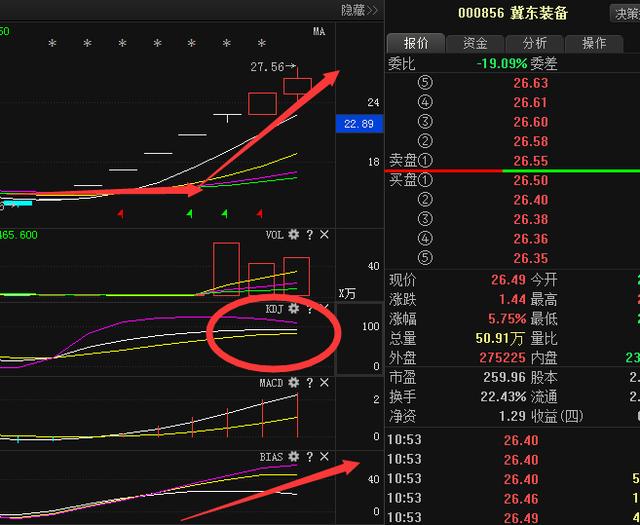
Task: Click the 总量 value 50.91万
Action: (x=500, y=338)
